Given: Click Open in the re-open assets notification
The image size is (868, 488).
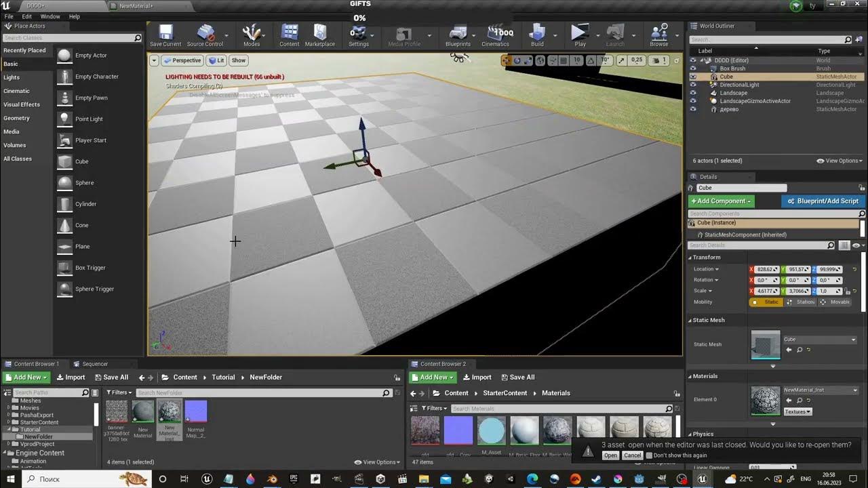Looking at the screenshot, I should pyautogui.click(x=610, y=455).
